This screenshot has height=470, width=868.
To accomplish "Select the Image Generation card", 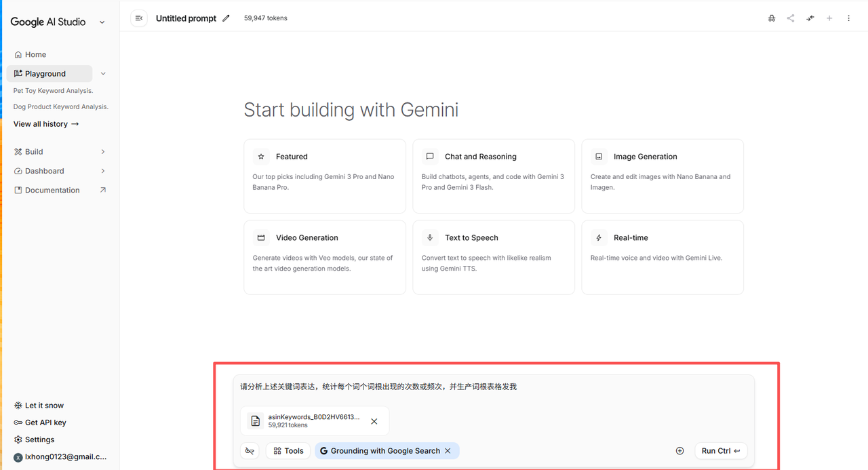I will click(x=662, y=176).
